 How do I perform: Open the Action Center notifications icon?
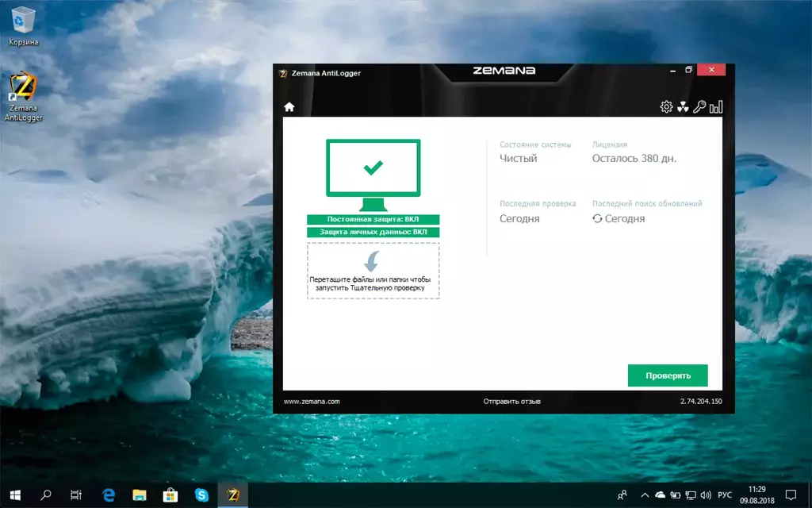tap(791, 495)
